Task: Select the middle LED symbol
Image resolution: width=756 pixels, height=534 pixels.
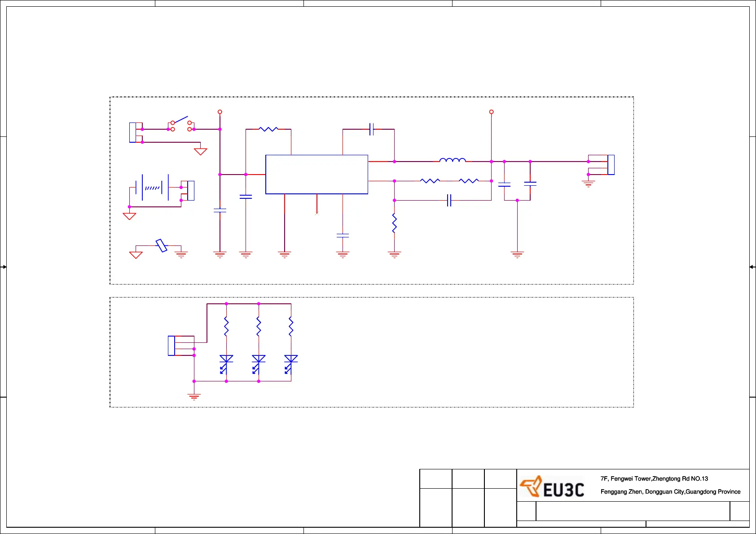Action: click(259, 364)
